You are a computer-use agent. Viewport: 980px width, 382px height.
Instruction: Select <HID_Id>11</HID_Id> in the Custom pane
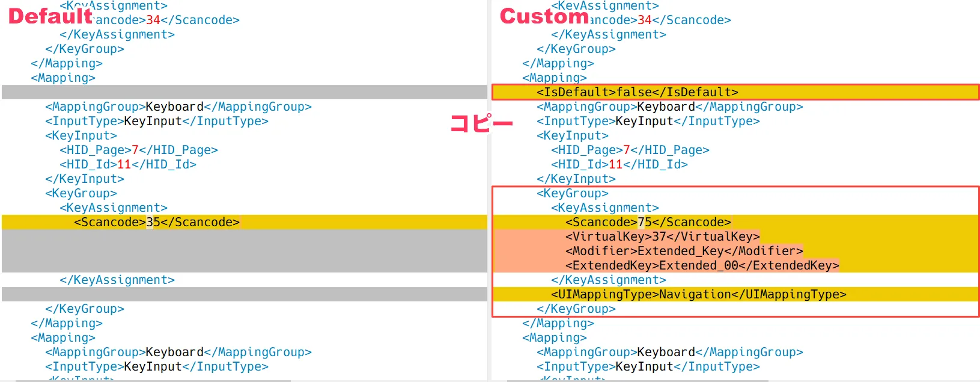619,164
